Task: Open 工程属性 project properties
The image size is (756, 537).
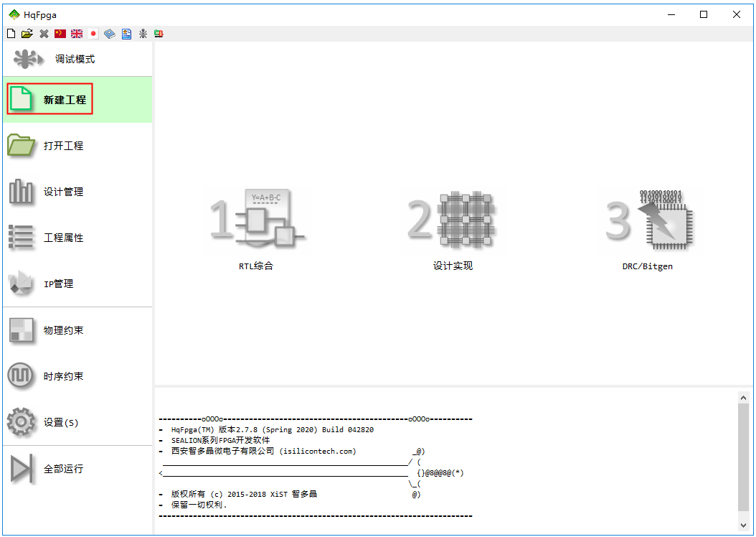Action: [x=63, y=238]
